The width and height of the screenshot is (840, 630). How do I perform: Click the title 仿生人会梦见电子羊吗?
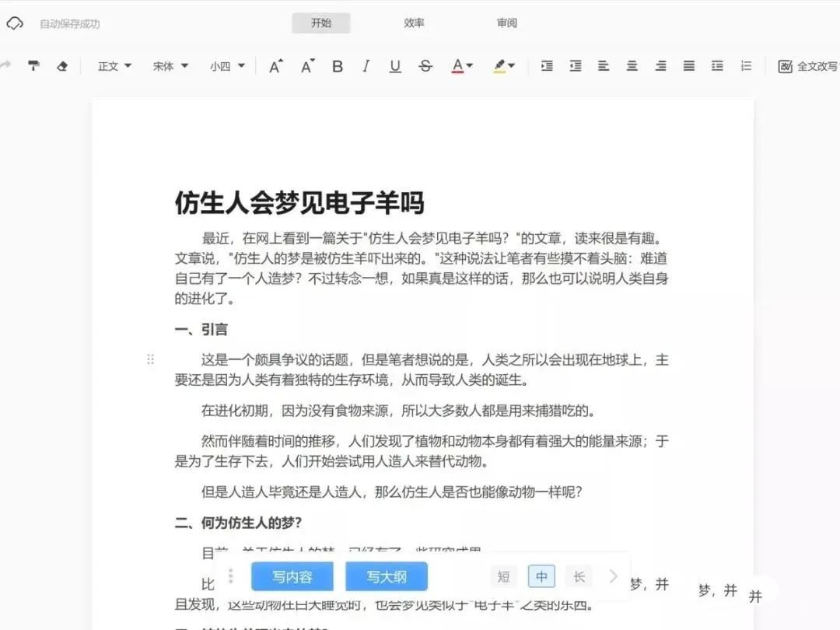pos(299,202)
